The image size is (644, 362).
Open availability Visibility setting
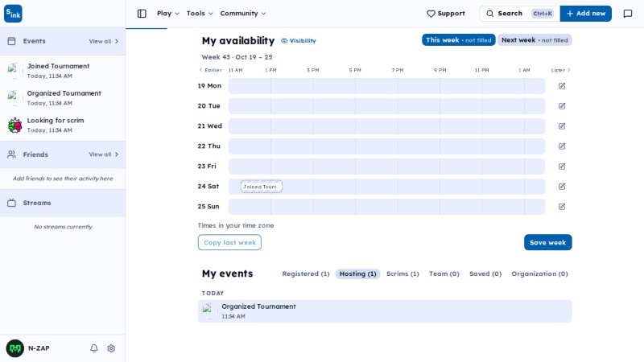click(299, 41)
